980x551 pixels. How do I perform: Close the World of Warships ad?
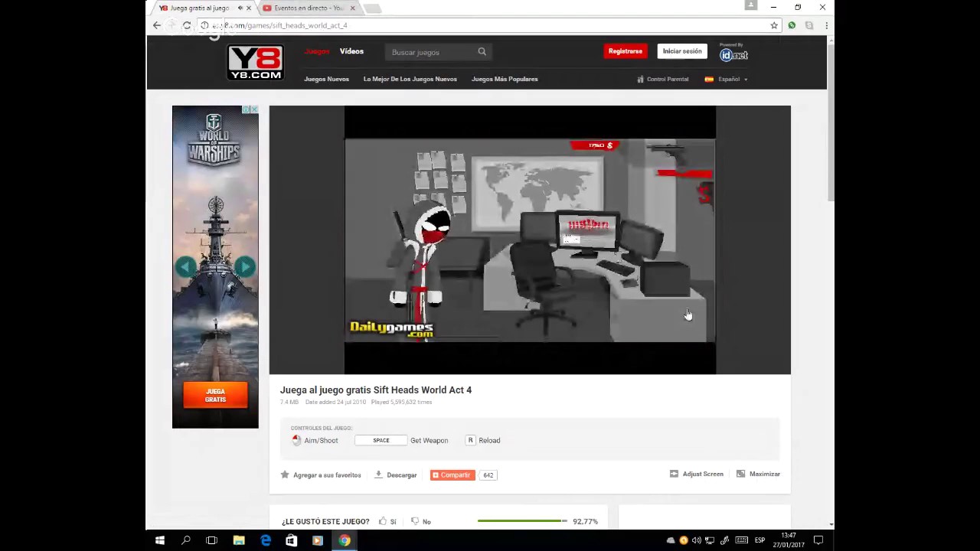(x=254, y=109)
